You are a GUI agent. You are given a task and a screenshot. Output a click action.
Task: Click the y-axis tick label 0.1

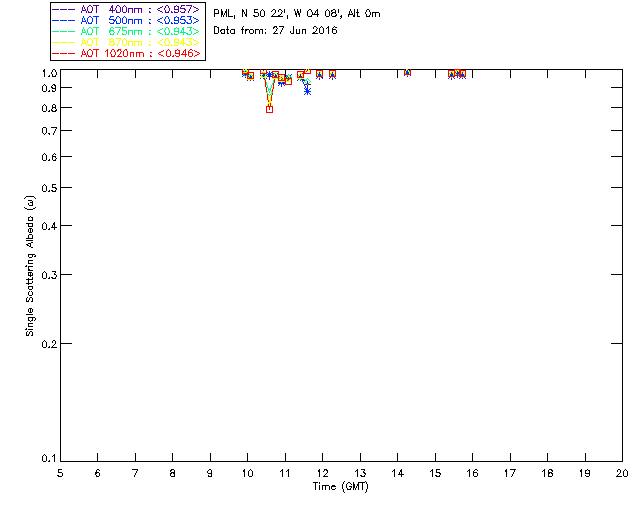tap(49, 459)
